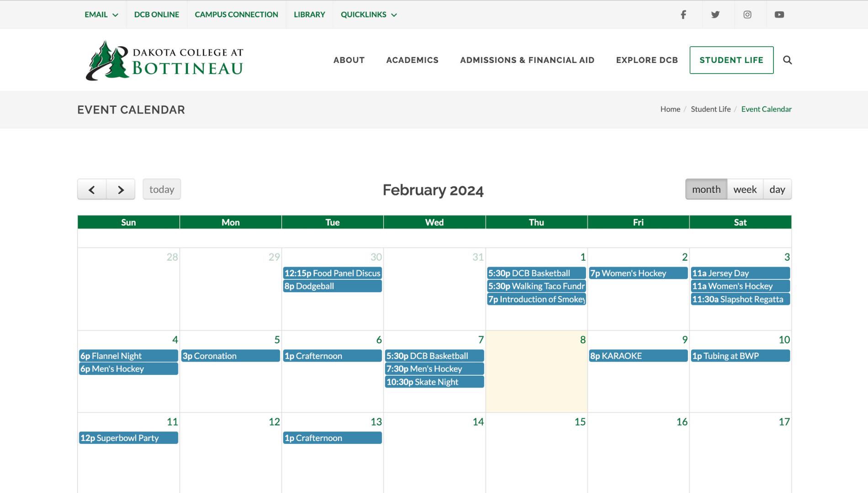
Task: Open the Student Life menu
Action: click(731, 60)
